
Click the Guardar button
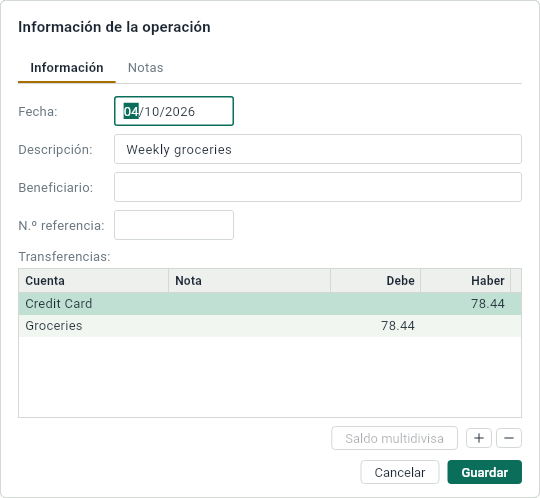[485, 472]
